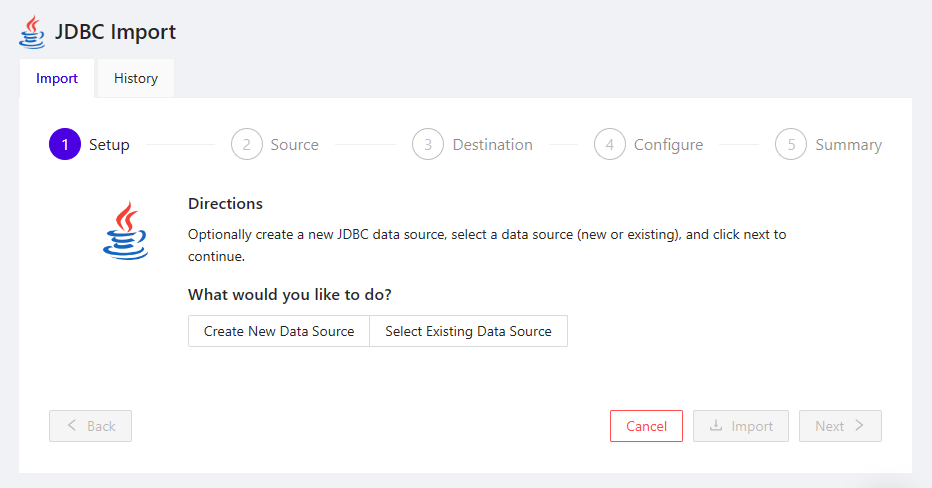Viewport: 932px width, 488px height.
Task: Click the Setup step label
Action: pos(109,145)
